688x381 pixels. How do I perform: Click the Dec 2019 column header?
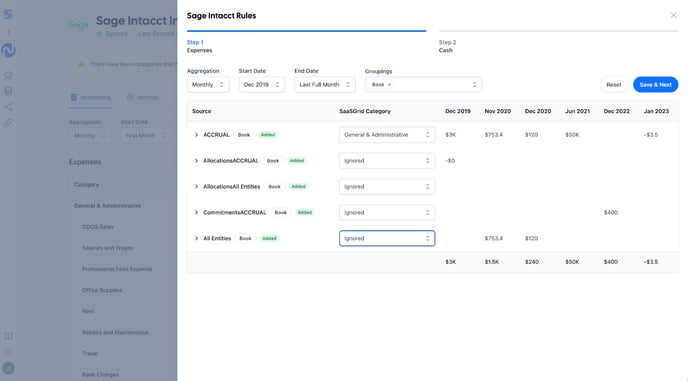click(458, 111)
